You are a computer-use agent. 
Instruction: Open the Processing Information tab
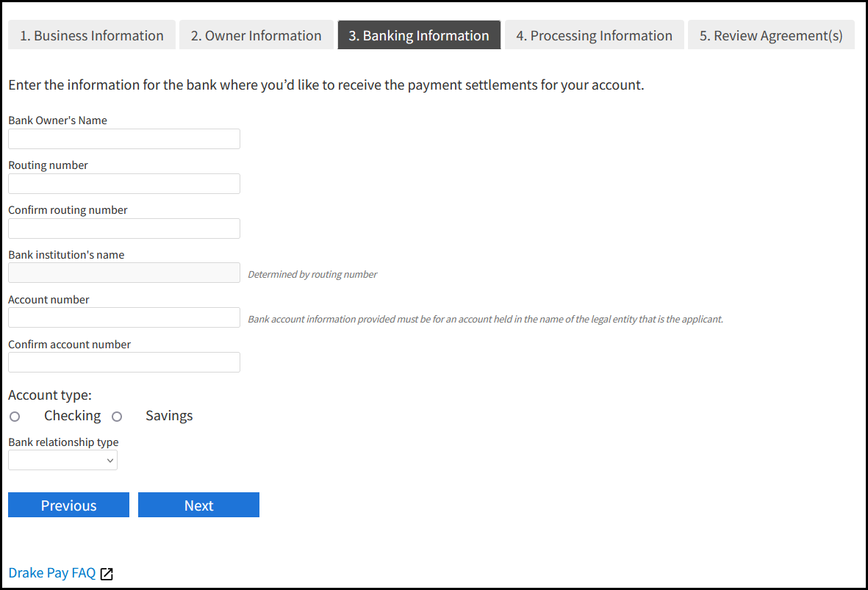594,35
